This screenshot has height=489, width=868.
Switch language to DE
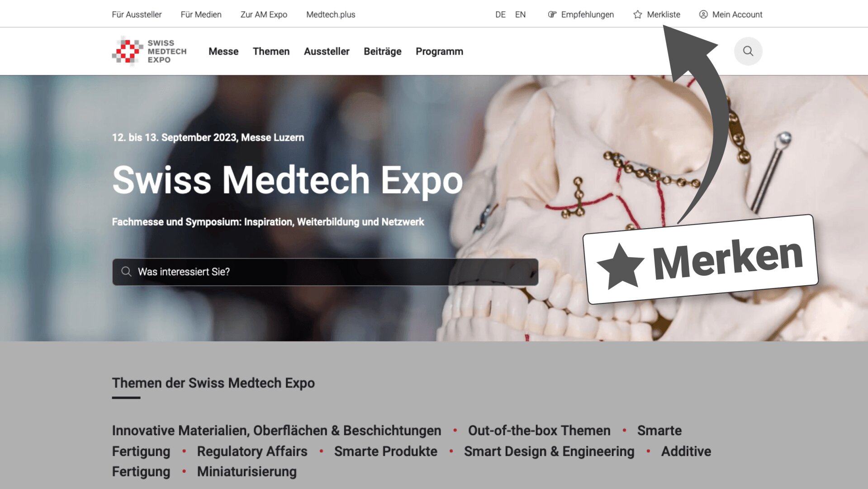(x=500, y=14)
